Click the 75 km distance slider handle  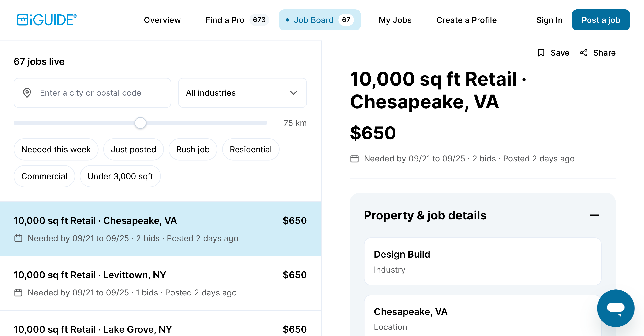click(140, 123)
